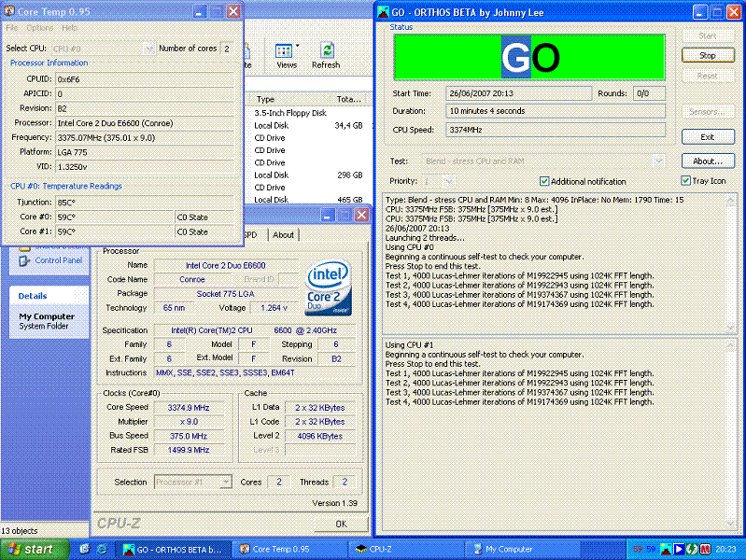Open the Test type dropdown in Orthos

(658, 161)
